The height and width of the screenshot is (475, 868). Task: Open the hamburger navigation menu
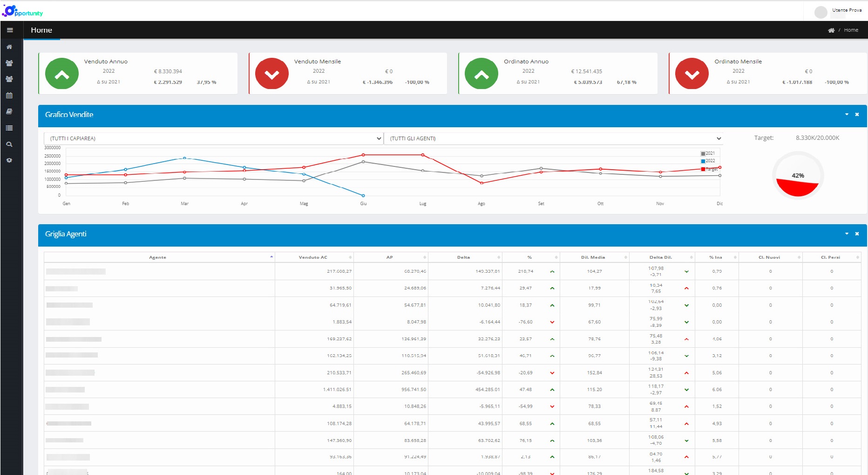pos(10,29)
